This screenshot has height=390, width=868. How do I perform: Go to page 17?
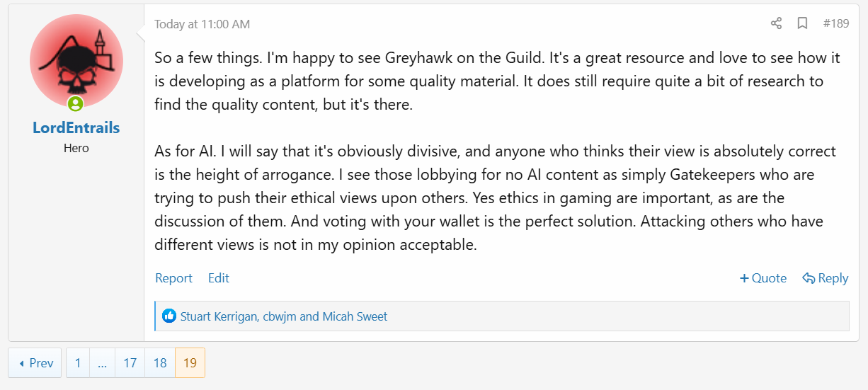click(x=130, y=363)
